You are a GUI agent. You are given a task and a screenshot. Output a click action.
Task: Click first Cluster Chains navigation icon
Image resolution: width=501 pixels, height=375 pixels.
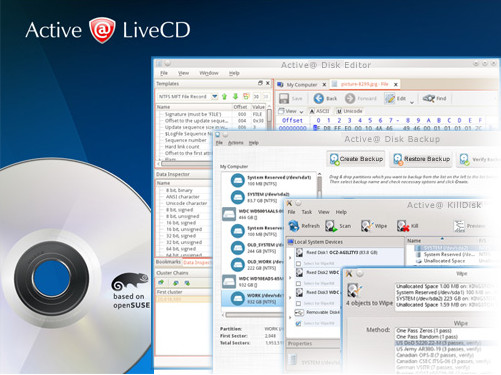[x=162, y=283]
